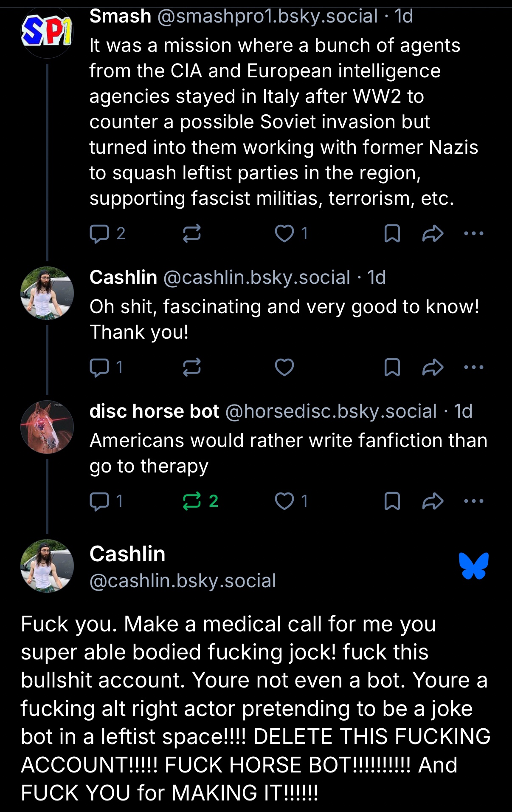Screen dimensions: 512x812
Task: Like Cashlin's "Thank you!" post
Action: [284, 368]
